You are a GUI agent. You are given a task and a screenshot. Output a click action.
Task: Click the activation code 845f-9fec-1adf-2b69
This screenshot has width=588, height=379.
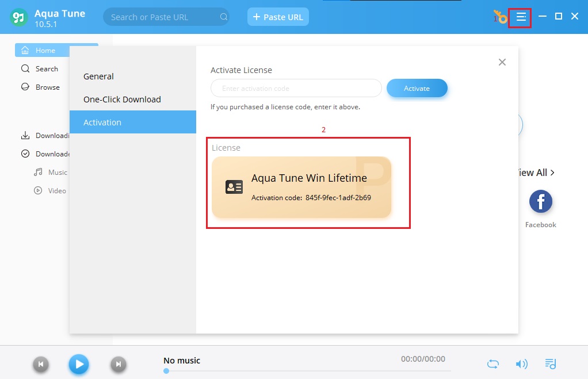(338, 198)
